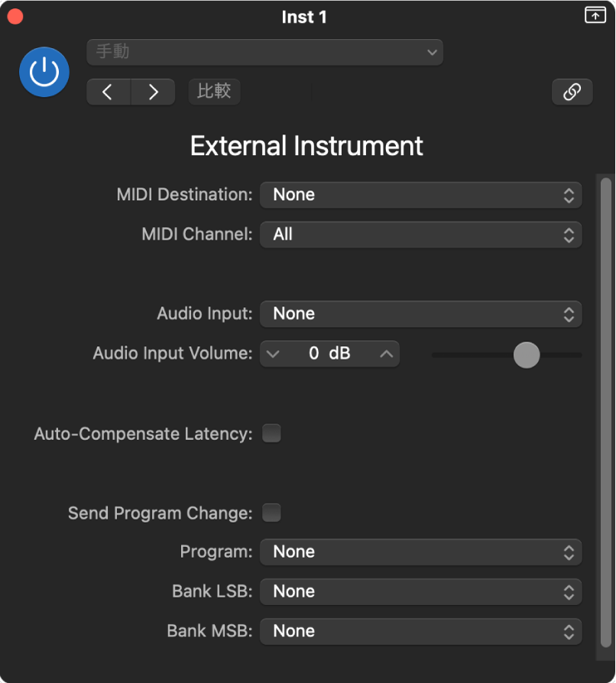This screenshot has width=616, height=683.
Task: Open the MIDI Destination dropdown
Action: (420, 195)
